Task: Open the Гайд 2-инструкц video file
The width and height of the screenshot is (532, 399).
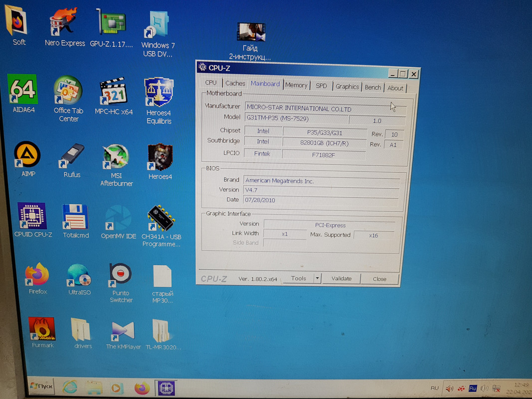Action: [250, 41]
